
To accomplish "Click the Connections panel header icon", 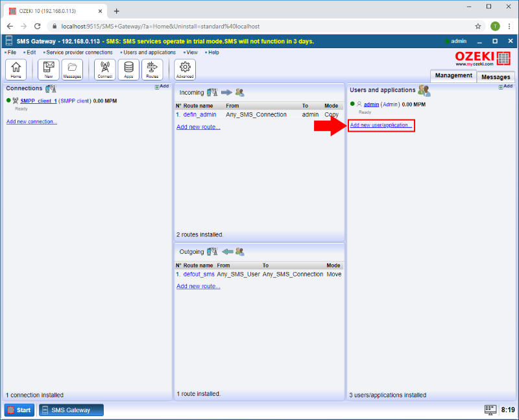I will point(51,88).
